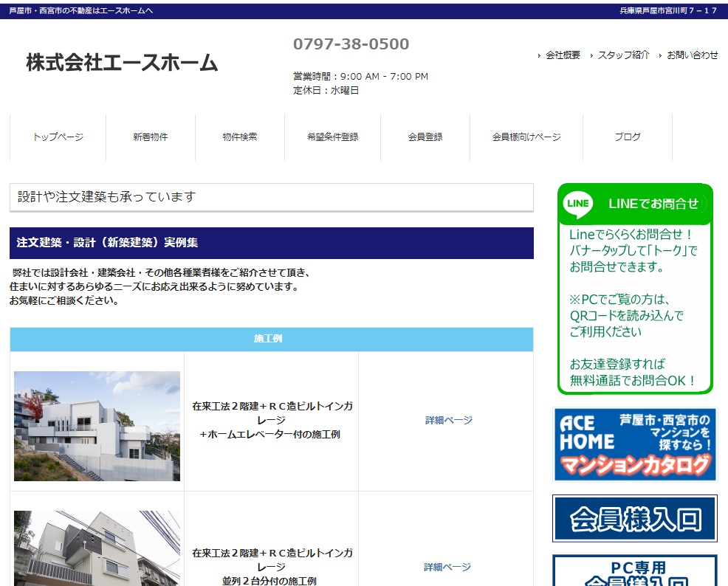The image size is (728, 586).
Task: Open the ACE HOME マンションカタログ banner
Action: coord(635,444)
